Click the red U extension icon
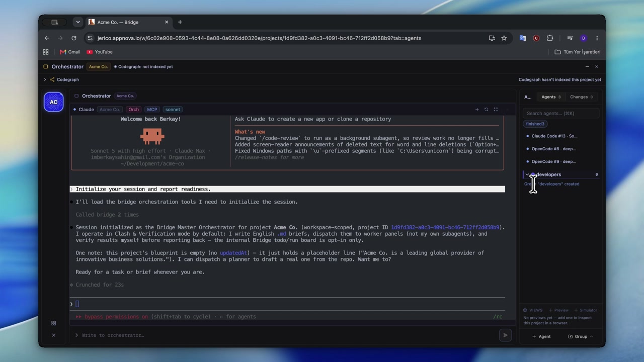The width and height of the screenshot is (644, 362). tap(536, 38)
